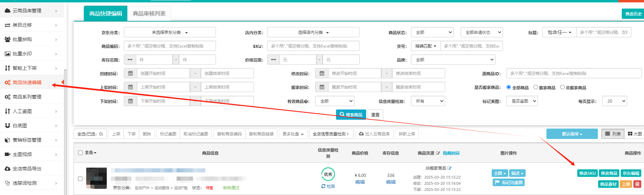
Task: Open the 京东分类 dropdown
Action: click(170, 32)
